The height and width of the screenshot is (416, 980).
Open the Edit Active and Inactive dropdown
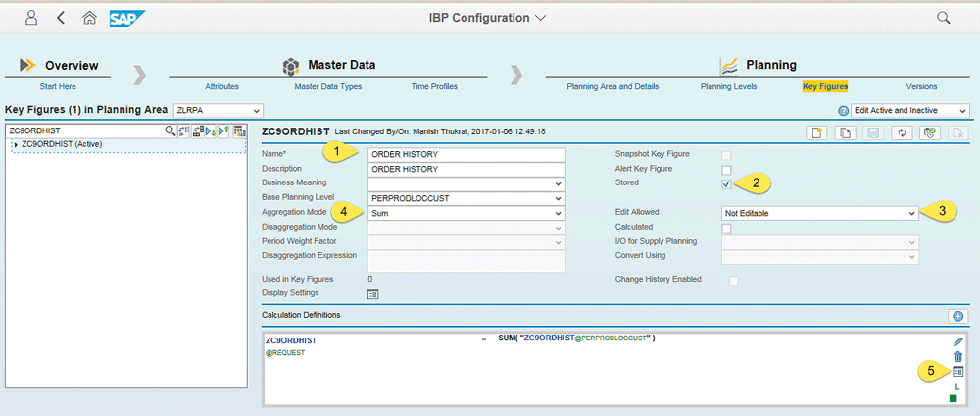point(910,111)
